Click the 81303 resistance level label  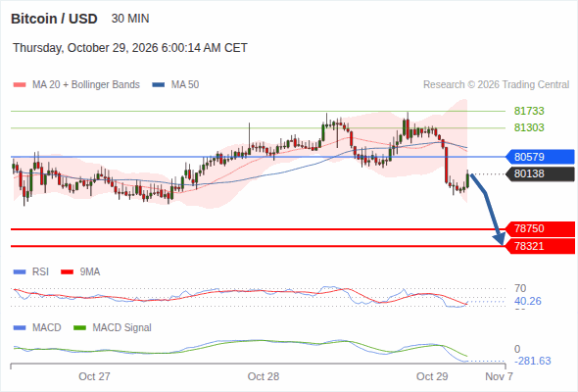coord(529,127)
